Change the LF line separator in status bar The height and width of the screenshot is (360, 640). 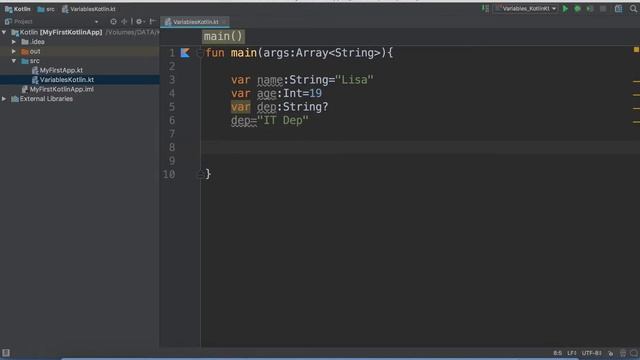tap(572, 353)
